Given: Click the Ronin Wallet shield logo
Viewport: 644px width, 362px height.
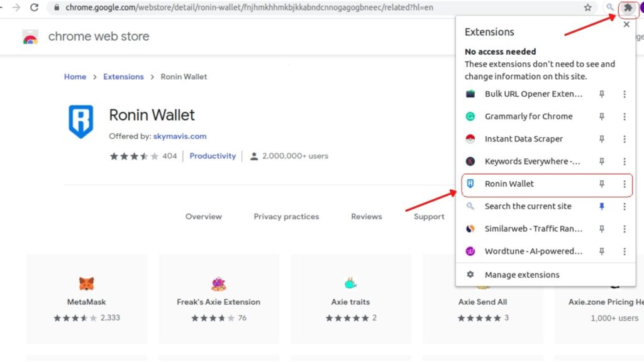Looking at the screenshot, I should coord(81,121).
